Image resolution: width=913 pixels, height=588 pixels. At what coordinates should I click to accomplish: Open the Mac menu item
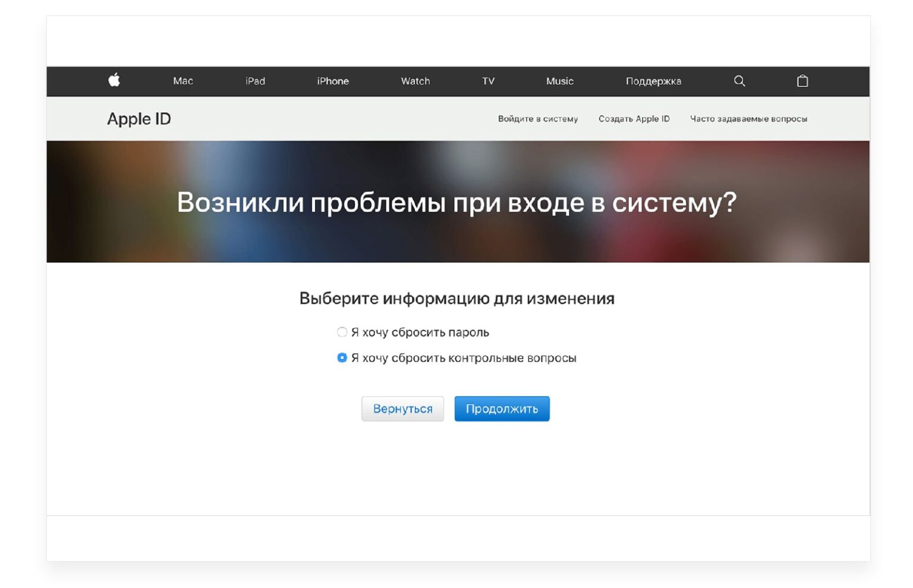click(182, 81)
